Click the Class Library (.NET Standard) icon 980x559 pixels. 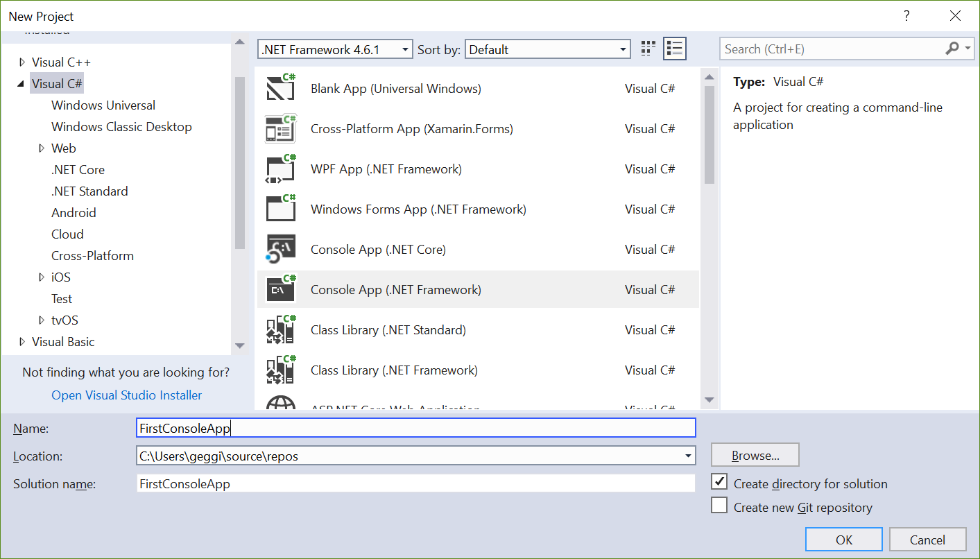coord(281,330)
